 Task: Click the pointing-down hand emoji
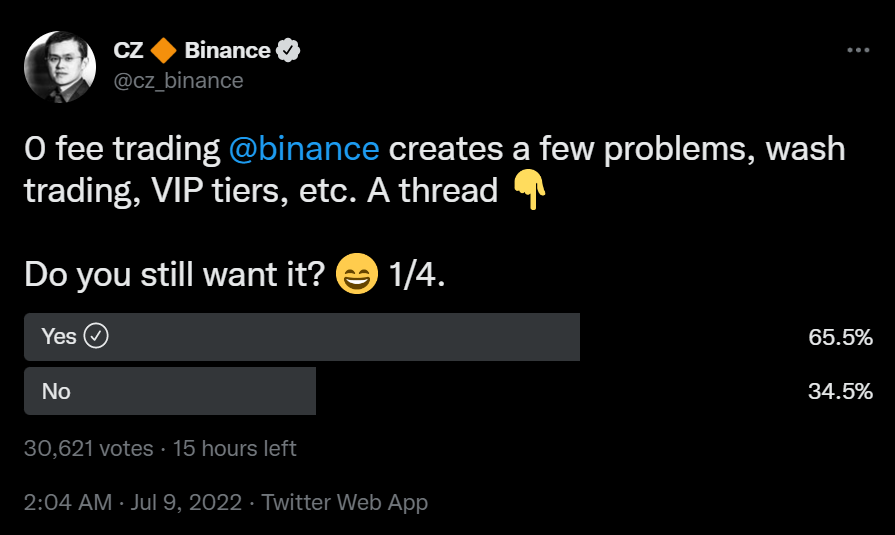(x=530, y=190)
